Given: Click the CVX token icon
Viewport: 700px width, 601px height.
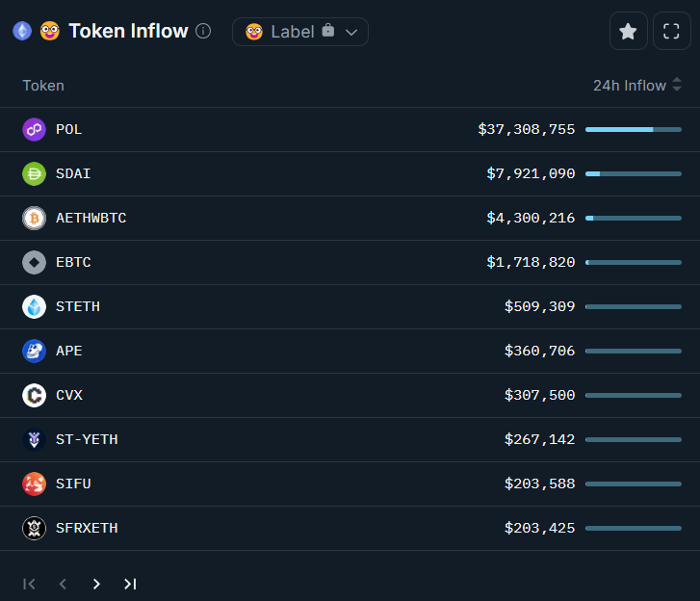Looking at the screenshot, I should [x=34, y=395].
